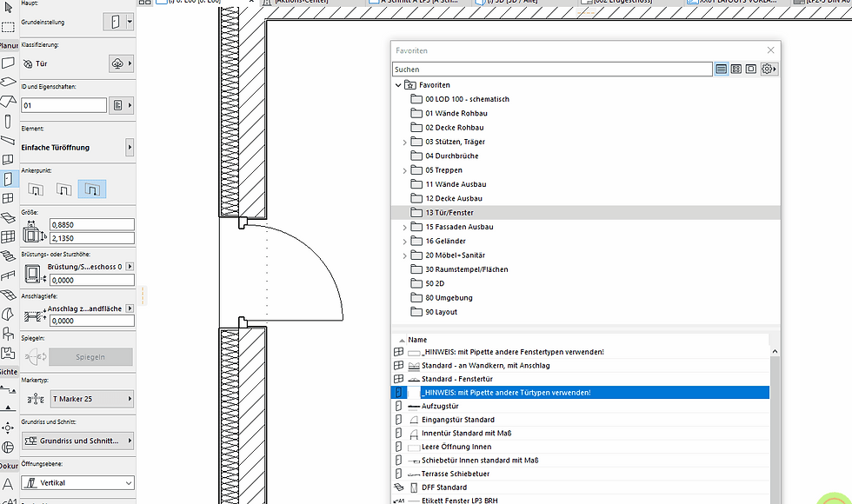852x504 pixels.
Task: Select the Stair tool in toolbox
Action: tap(8, 255)
